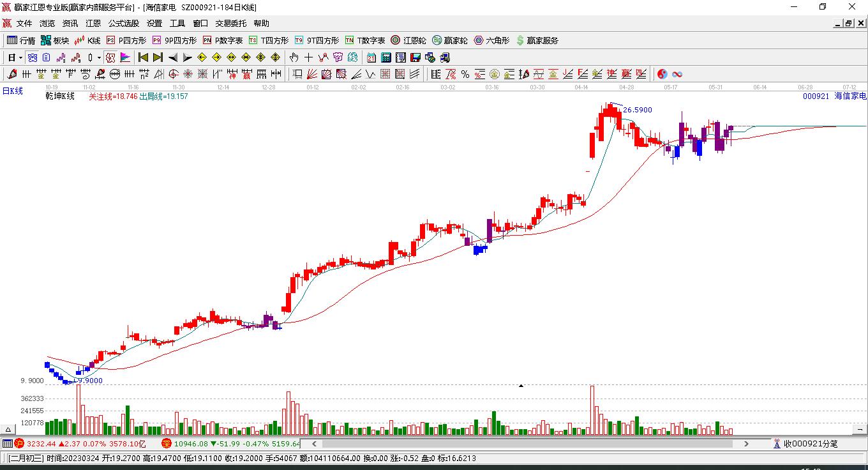
Task: Select the hand pan tool
Action: 294,57
